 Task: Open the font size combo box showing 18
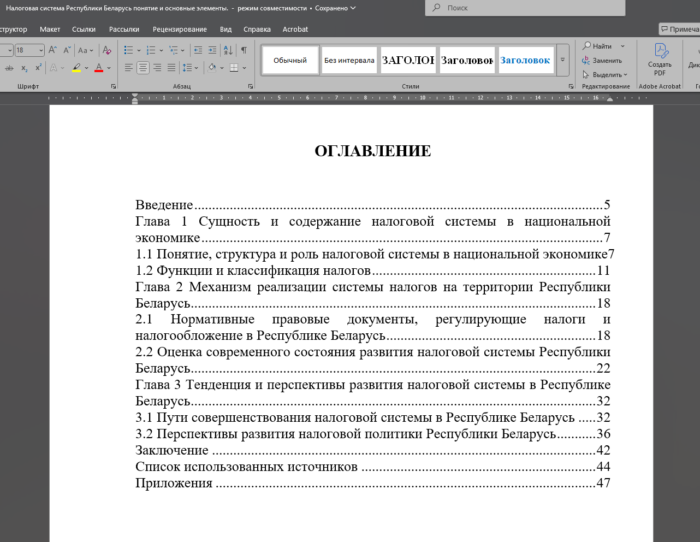29,50
